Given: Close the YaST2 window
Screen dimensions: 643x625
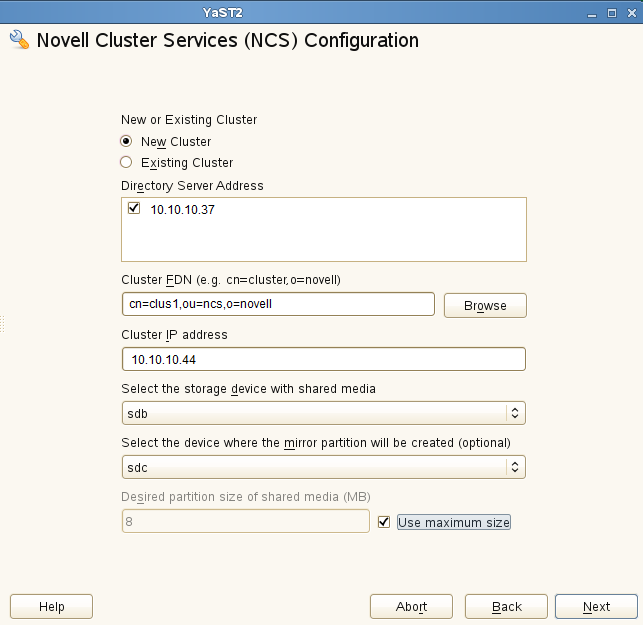Looking at the screenshot, I should (x=628, y=13).
